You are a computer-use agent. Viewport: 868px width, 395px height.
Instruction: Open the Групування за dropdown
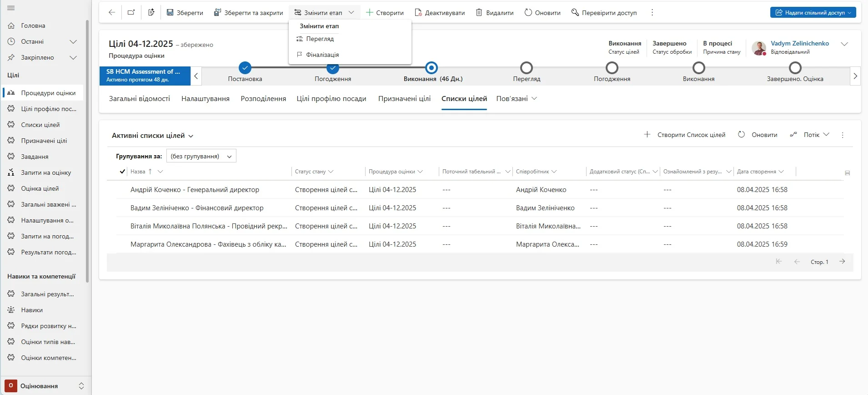pyautogui.click(x=201, y=156)
